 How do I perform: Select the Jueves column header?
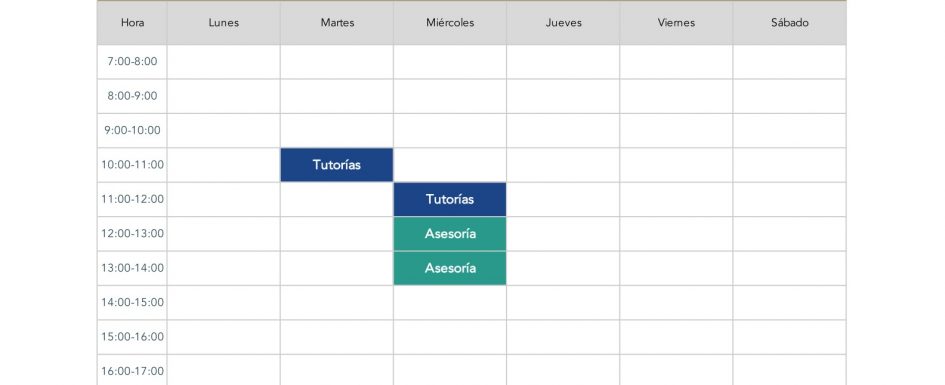(563, 23)
